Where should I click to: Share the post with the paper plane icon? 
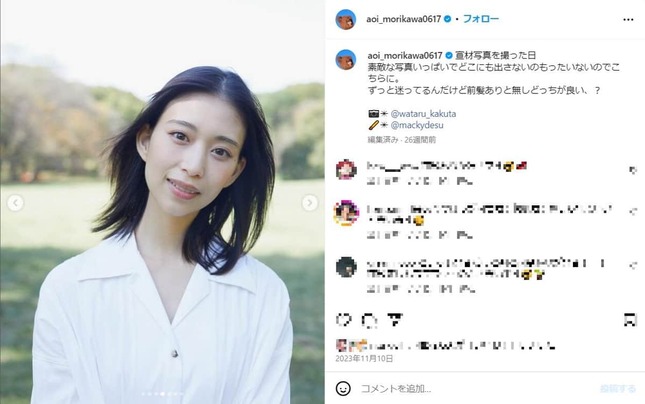(x=395, y=320)
